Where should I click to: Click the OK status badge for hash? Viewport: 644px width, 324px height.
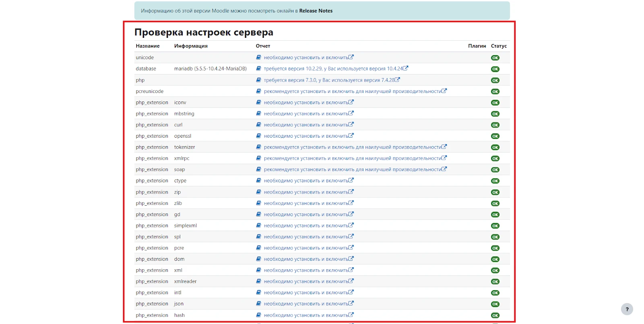[495, 316]
